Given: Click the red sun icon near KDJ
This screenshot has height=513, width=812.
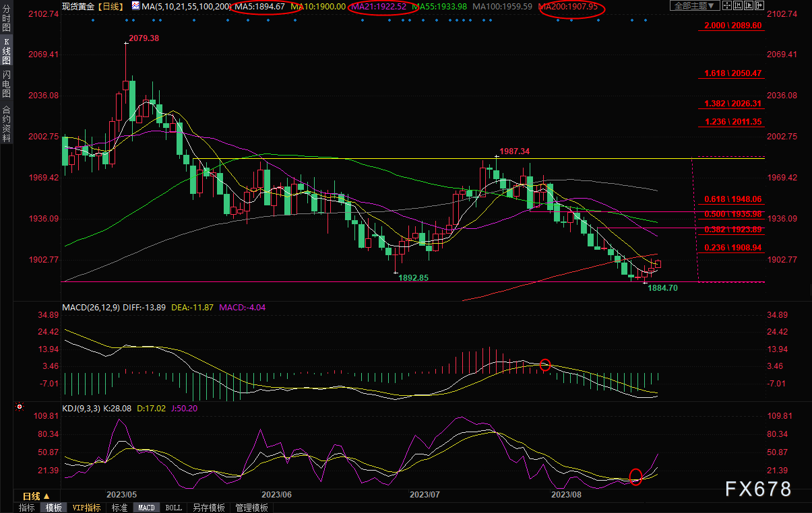Looking at the screenshot, I should pyautogui.click(x=20, y=407).
